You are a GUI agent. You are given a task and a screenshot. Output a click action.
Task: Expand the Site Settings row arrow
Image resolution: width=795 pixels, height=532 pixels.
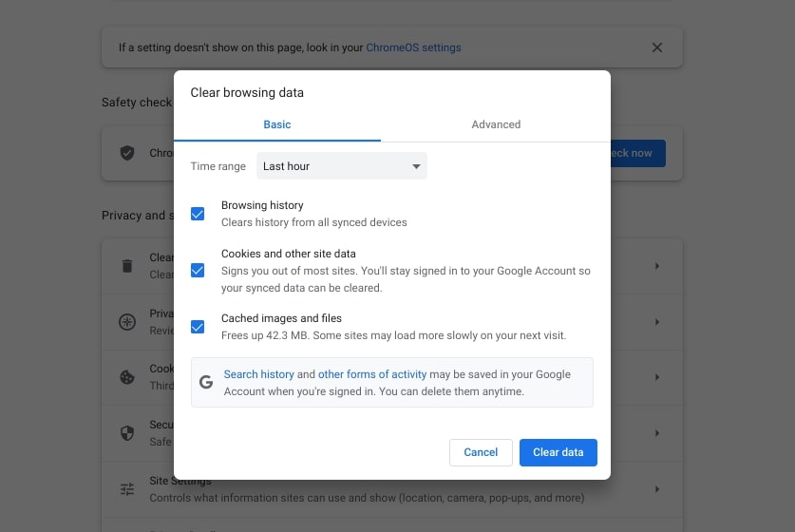tap(656, 489)
